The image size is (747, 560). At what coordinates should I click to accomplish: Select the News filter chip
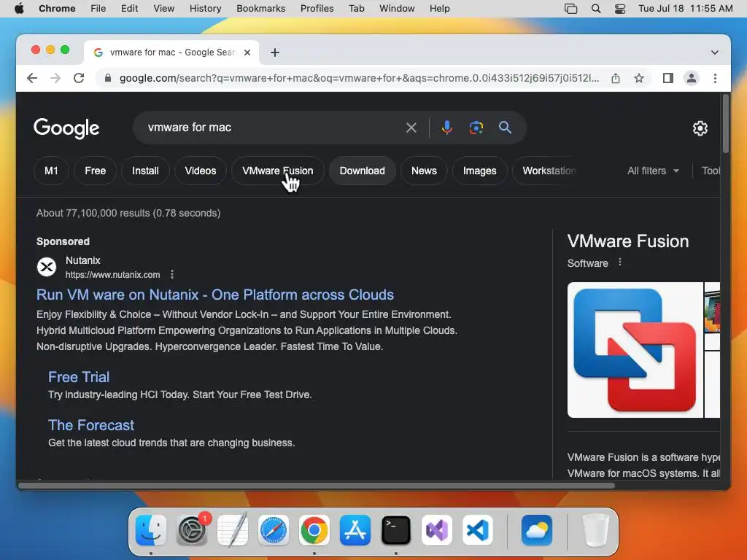424,171
